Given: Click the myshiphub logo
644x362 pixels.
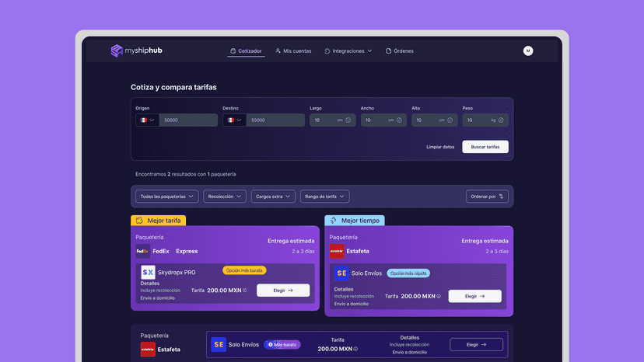Looking at the screenshot, I should 136,50.
